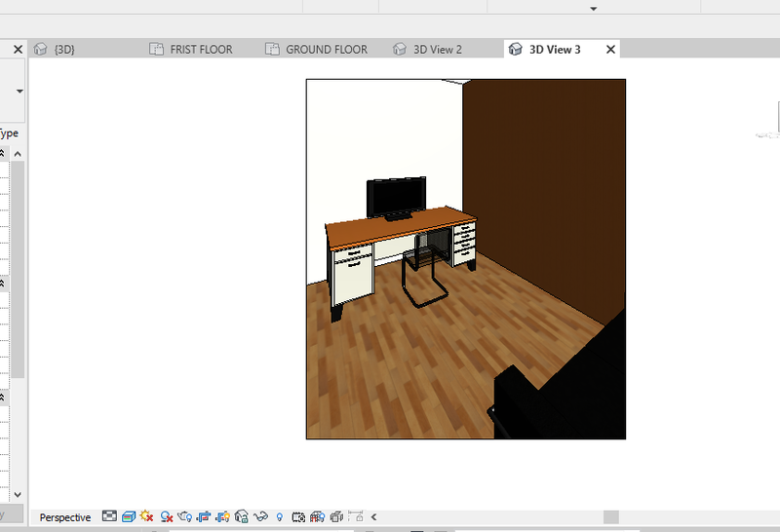780x532 pixels.
Task: Click the properties scroll up arrow
Action: click(x=18, y=154)
